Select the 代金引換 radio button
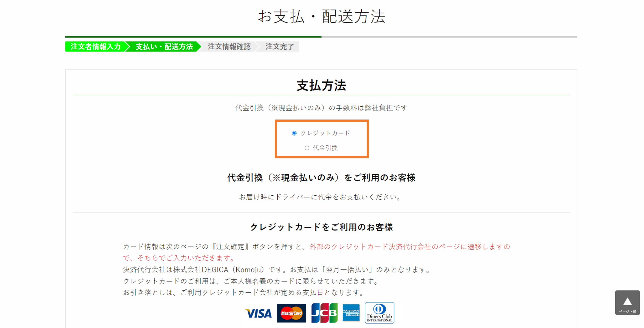Screen dimensions: 644x328 [307, 148]
